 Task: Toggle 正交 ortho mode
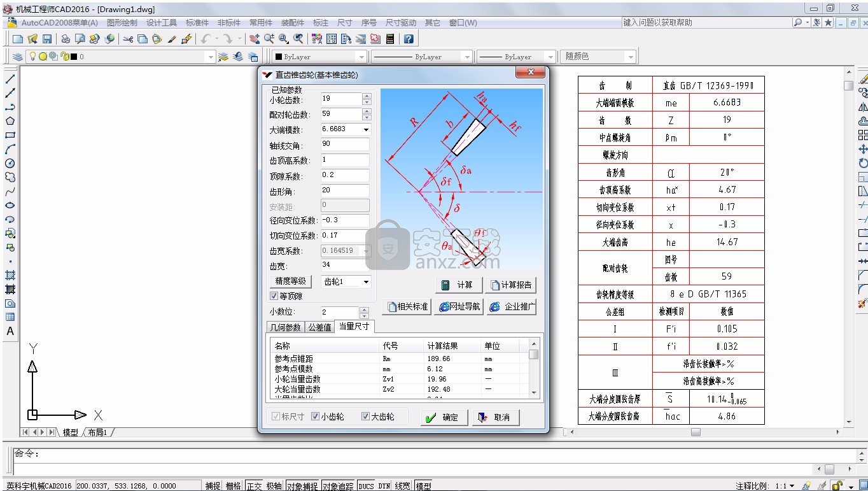pos(255,486)
